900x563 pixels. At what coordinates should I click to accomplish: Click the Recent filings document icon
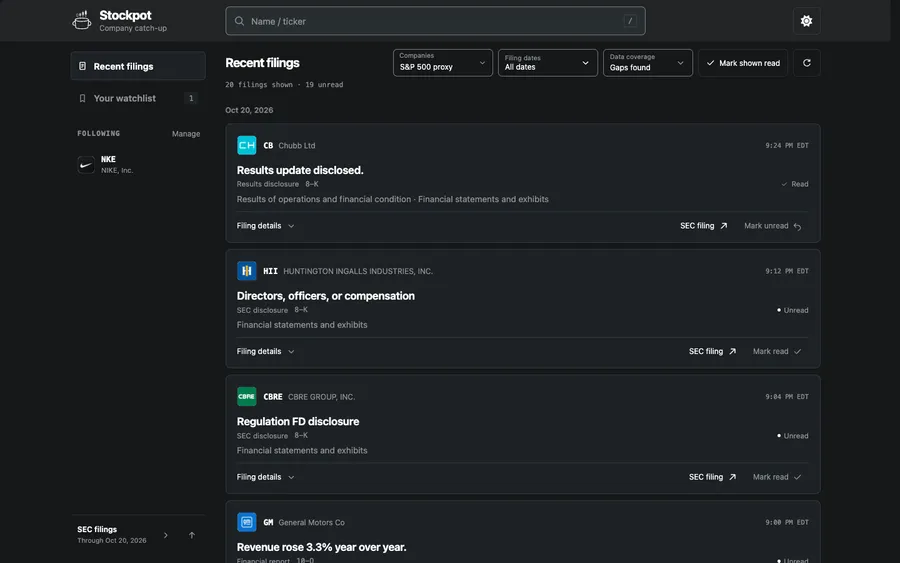(x=82, y=66)
